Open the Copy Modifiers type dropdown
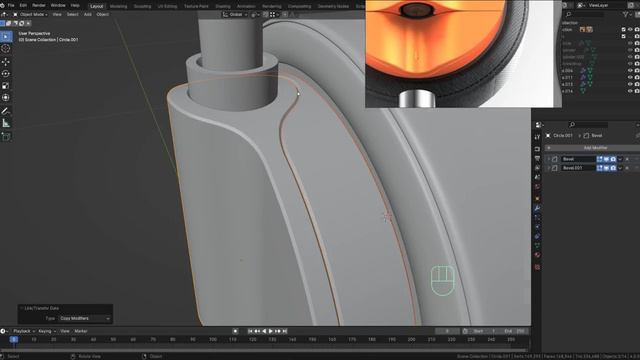This screenshot has height=360, width=640. tap(85, 318)
